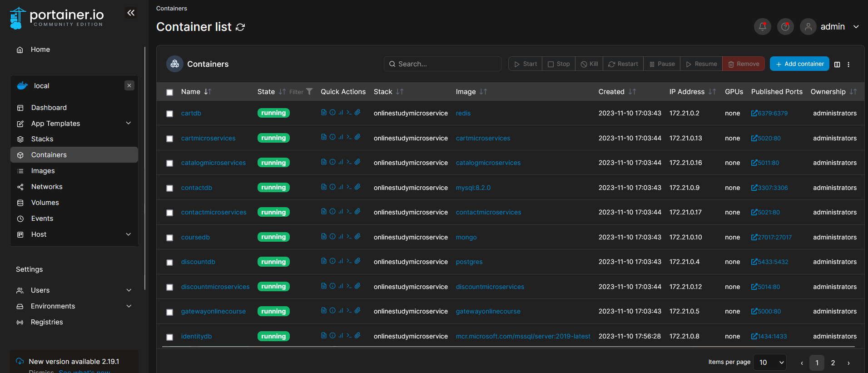Open exec console for coursedb container
The height and width of the screenshot is (373, 868).
(x=349, y=237)
